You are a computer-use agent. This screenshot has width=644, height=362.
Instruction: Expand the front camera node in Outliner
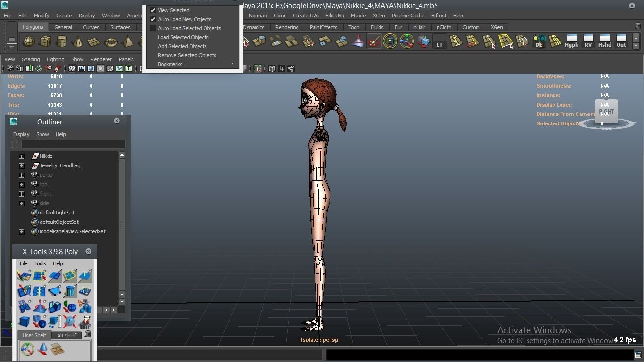tap(21, 194)
